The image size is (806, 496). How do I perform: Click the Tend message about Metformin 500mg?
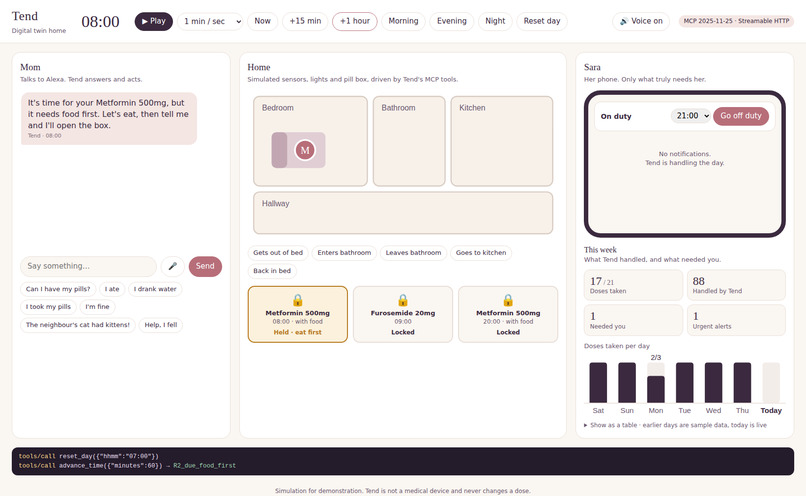point(108,118)
